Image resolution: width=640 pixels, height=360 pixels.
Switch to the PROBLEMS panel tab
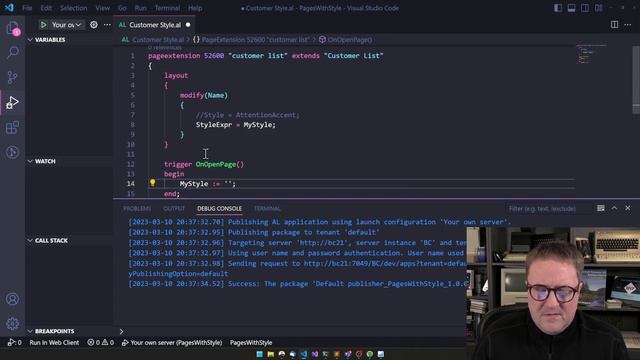point(137,209)
